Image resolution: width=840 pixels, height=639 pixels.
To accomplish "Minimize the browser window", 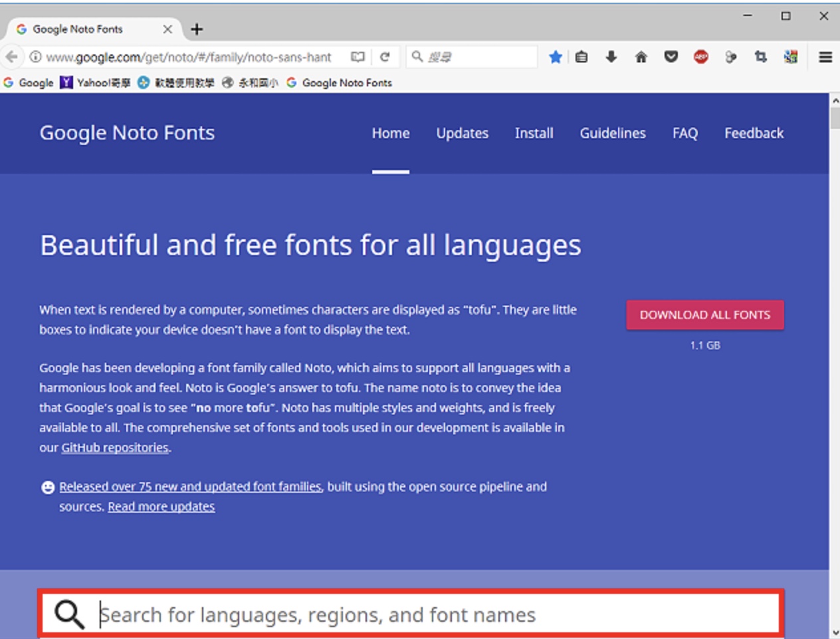I will point(748,15).
